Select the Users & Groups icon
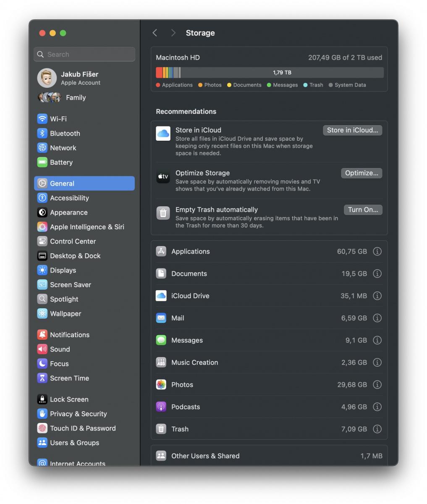427x504 pixels. [x=42, y=443]
